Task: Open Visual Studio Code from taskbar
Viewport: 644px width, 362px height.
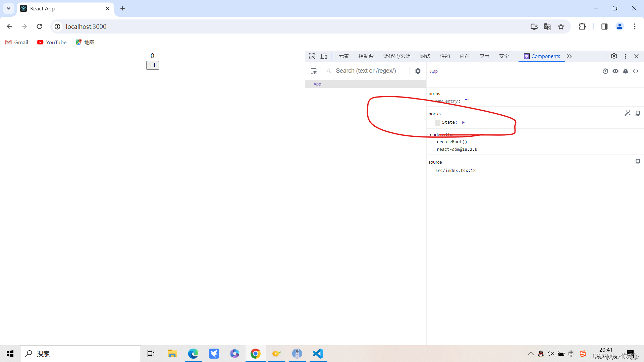Action: pyautogui.click(x=318, y=354)
